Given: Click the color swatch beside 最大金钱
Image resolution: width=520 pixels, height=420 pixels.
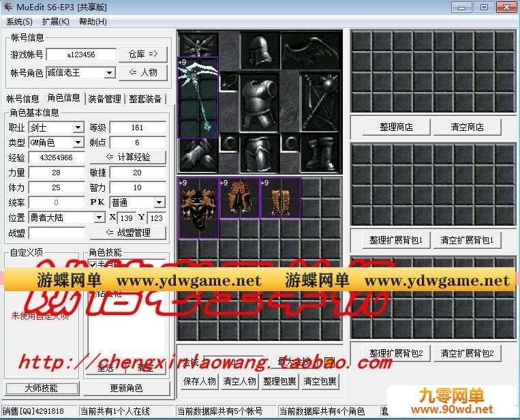Looking at the screenshot, I should coord(329,362).
